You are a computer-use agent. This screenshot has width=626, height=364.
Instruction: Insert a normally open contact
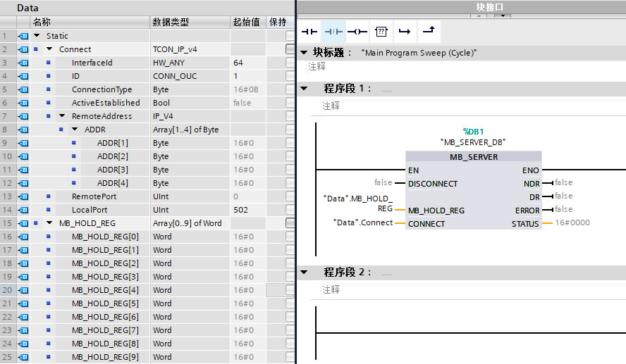[x=309, y=32]
